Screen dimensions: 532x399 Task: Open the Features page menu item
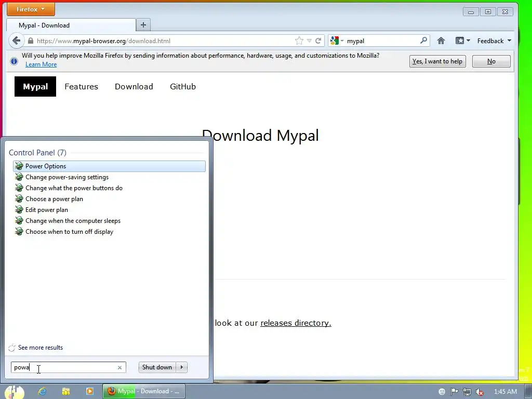tap(82, 87)
